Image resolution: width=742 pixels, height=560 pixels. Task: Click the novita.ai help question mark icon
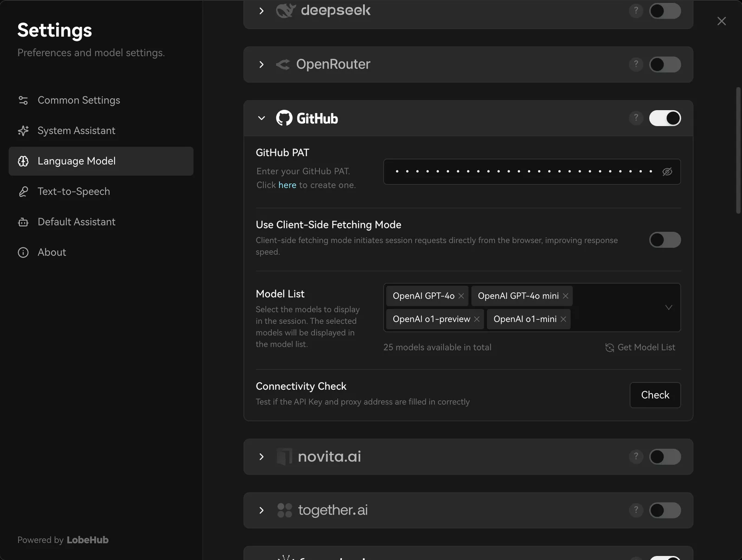coord(636,456)
